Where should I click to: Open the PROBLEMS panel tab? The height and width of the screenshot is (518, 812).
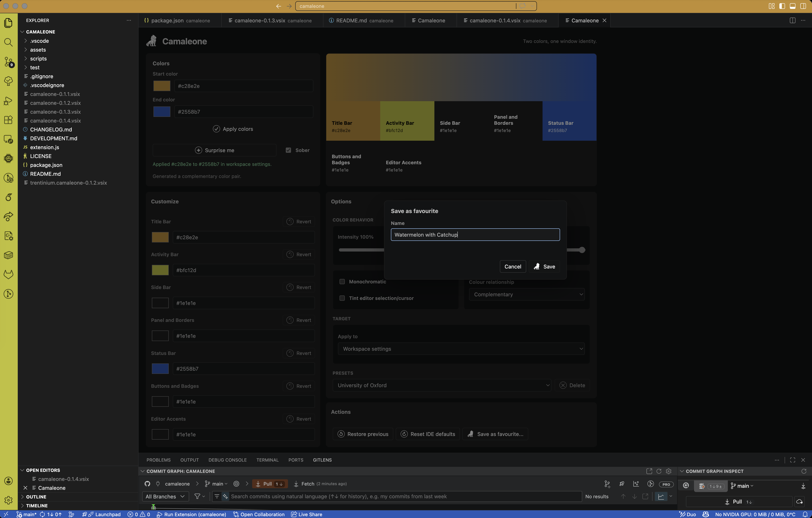click(x=158, y=460)
